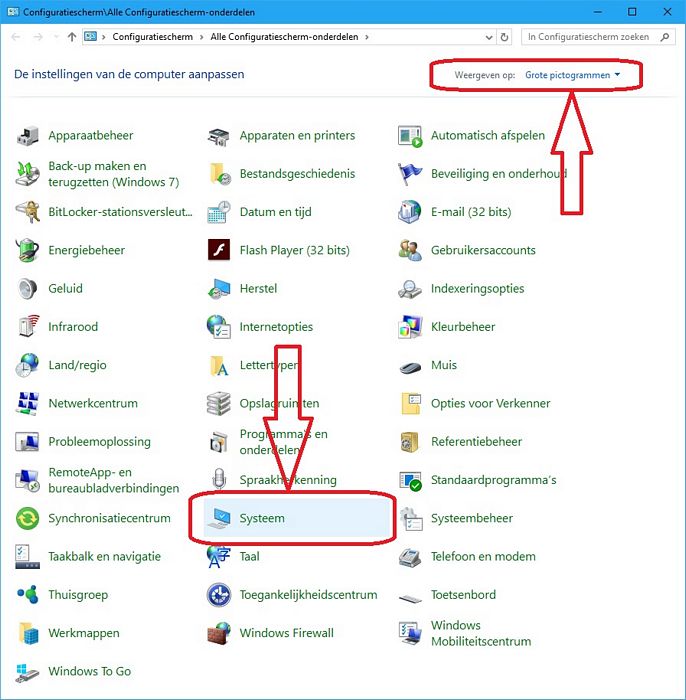Open Programma's en onderdelen link
Viewport: 686px width, 700px height.
coord(283,442)
